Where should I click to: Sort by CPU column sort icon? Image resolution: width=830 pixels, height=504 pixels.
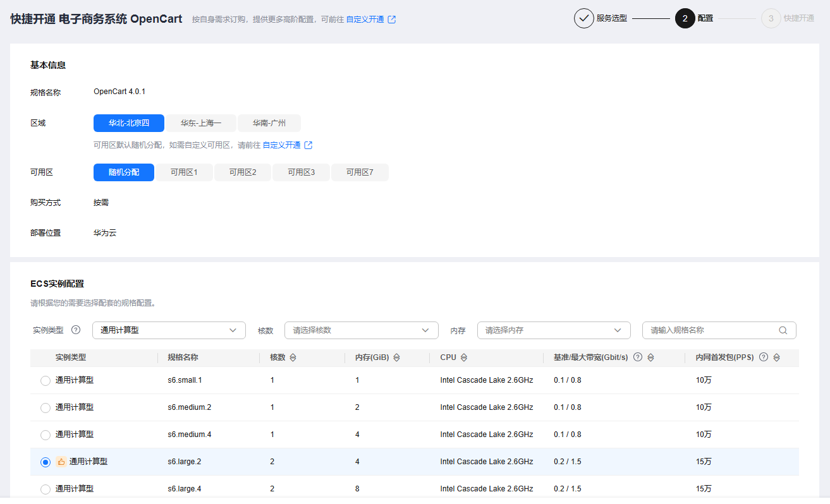(x=464, y=357)
